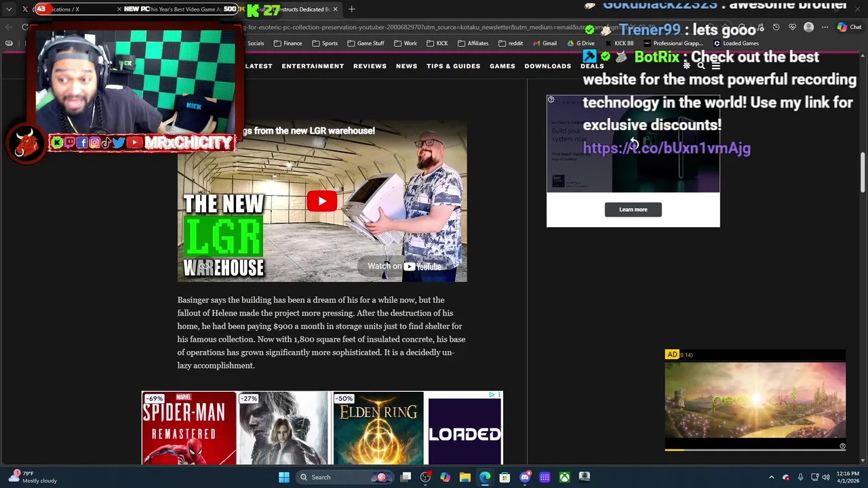This screenshot has width=868, height=488.
Task: Play the LGR Warehouse YouTube video
Action: 322,201
